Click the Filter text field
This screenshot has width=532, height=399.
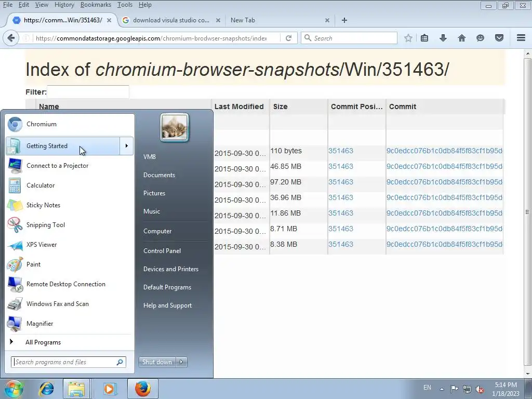click(x=88, y=92)
